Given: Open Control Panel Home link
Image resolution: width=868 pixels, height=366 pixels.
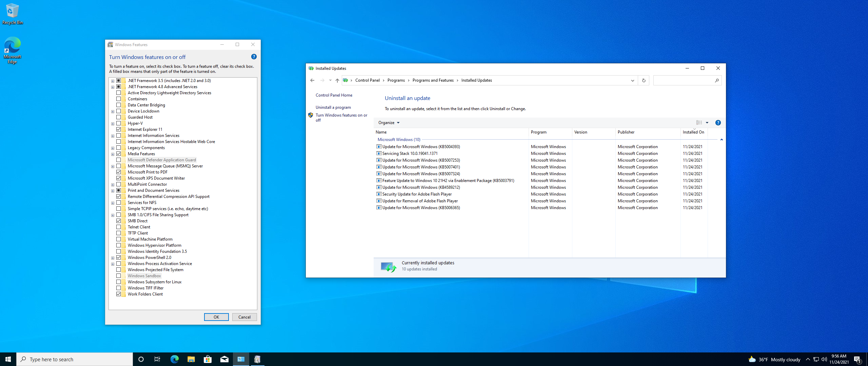Looking at the screenshot, I should (334, 95).
